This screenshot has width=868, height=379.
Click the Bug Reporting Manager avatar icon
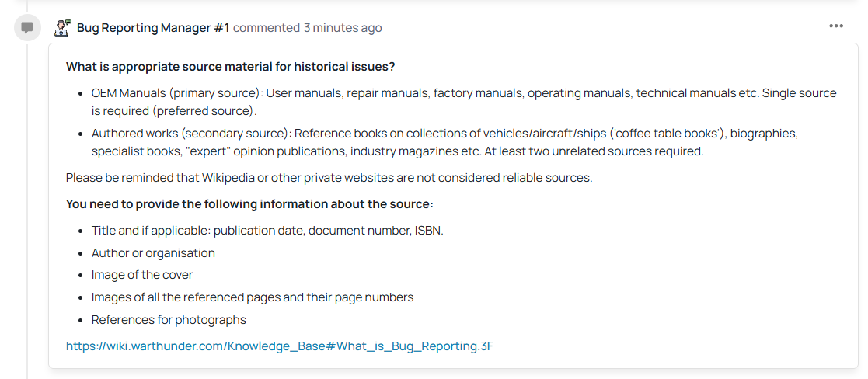point(63,28)
